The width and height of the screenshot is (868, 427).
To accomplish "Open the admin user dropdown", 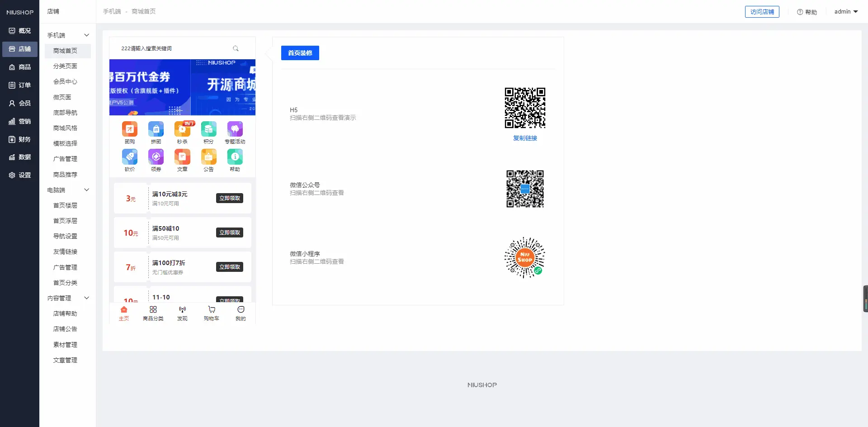I will (x=846, y=12).
